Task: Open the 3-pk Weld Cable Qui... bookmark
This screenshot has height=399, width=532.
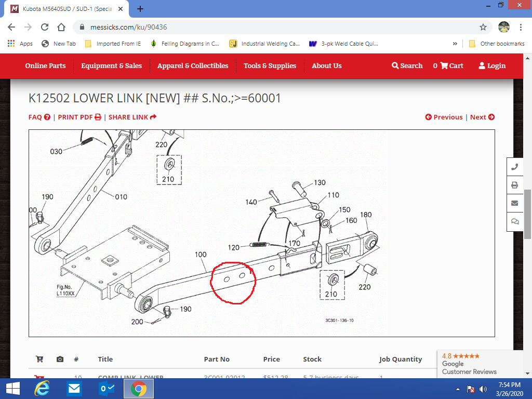Action: click(344, 44)
